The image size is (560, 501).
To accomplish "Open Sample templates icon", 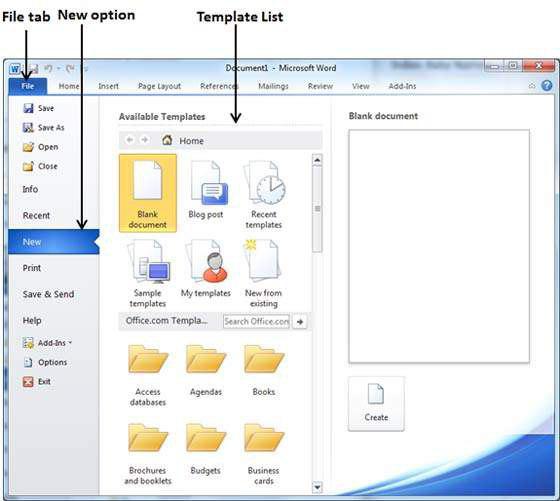I will (148, 273).
